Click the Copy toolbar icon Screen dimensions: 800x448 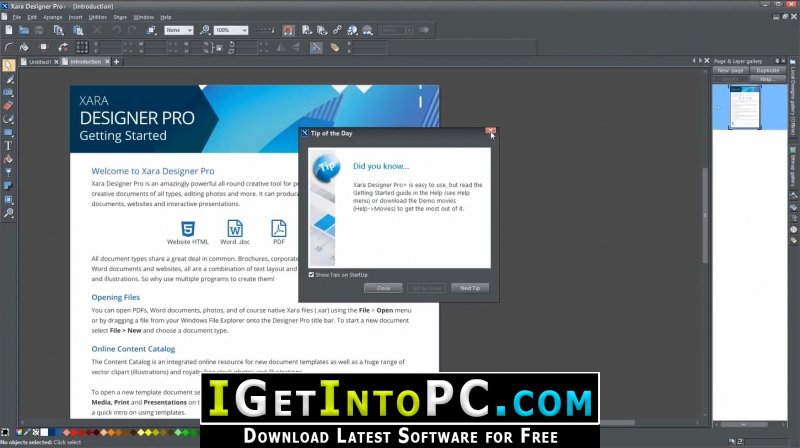click(59, 30)
